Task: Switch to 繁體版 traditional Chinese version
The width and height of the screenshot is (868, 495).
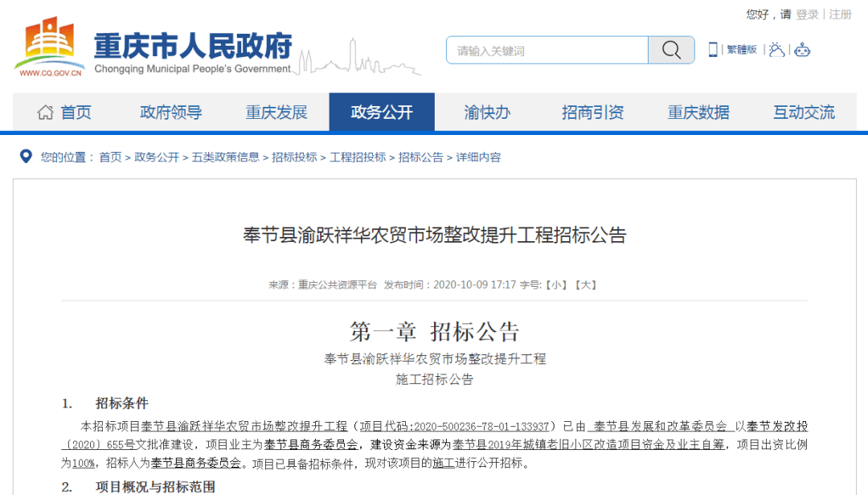Action: [742, 50]
